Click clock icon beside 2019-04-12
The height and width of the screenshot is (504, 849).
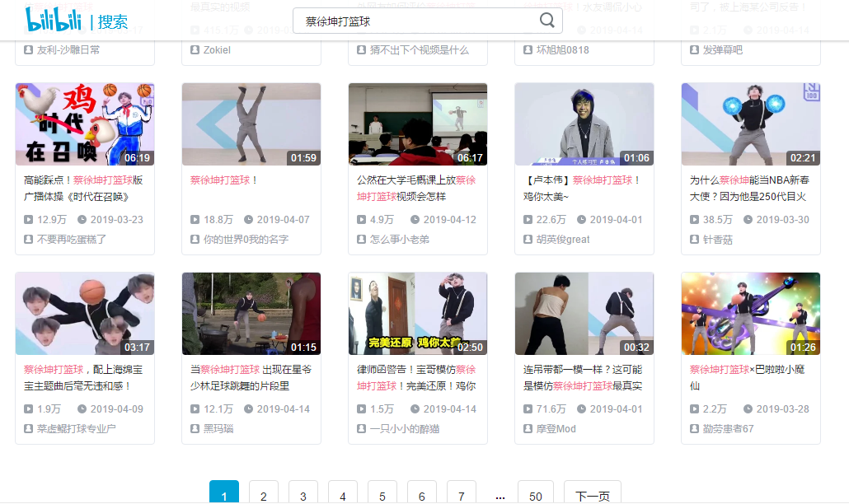pyautogui.click(x=415, y=220)
